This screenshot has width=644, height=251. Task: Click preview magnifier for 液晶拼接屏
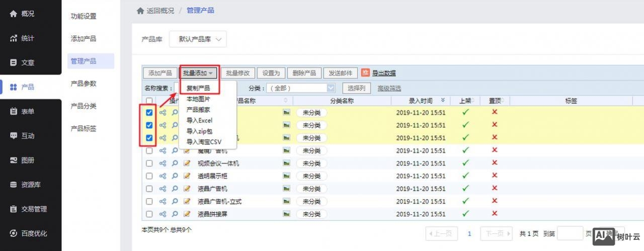click(175, 213)
